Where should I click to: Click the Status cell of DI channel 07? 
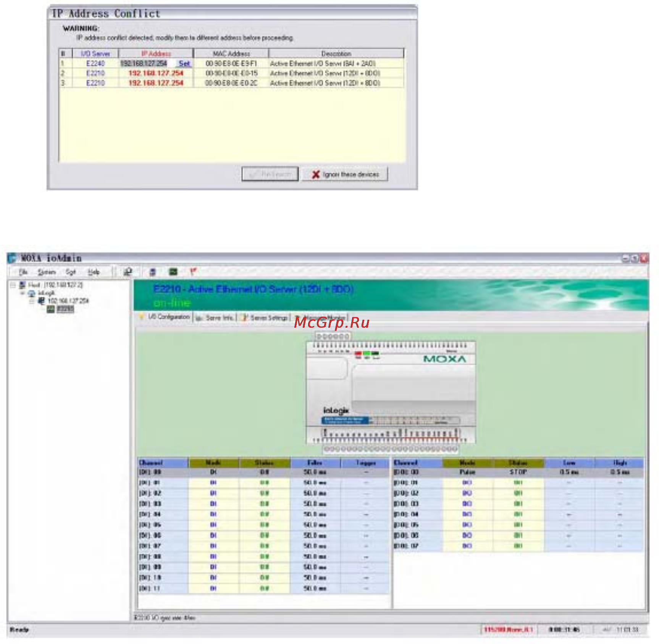coord(264,546)
